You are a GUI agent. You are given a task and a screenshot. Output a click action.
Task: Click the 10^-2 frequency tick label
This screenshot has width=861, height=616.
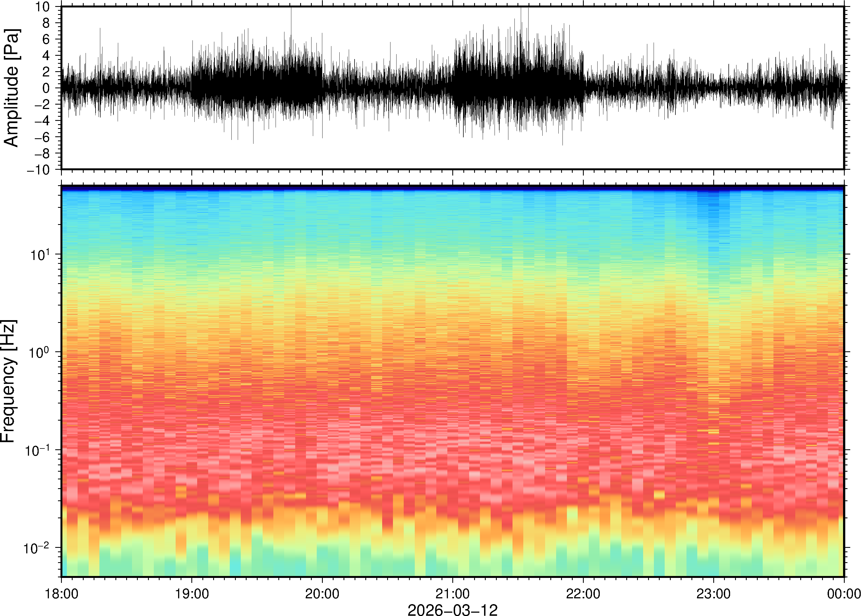pos(37,548)
